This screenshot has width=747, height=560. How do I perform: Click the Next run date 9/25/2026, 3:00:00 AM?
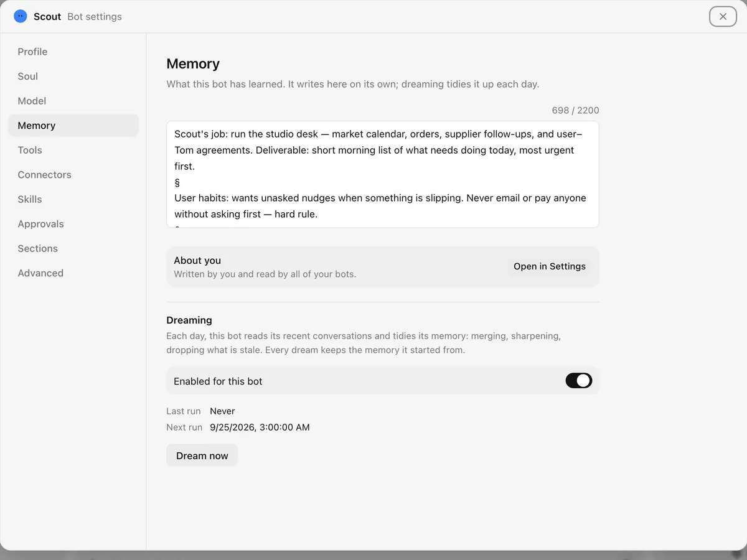[260, 427]
